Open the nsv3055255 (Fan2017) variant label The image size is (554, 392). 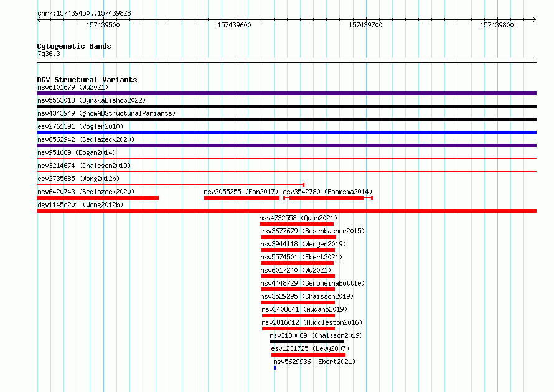pos(241,192)
